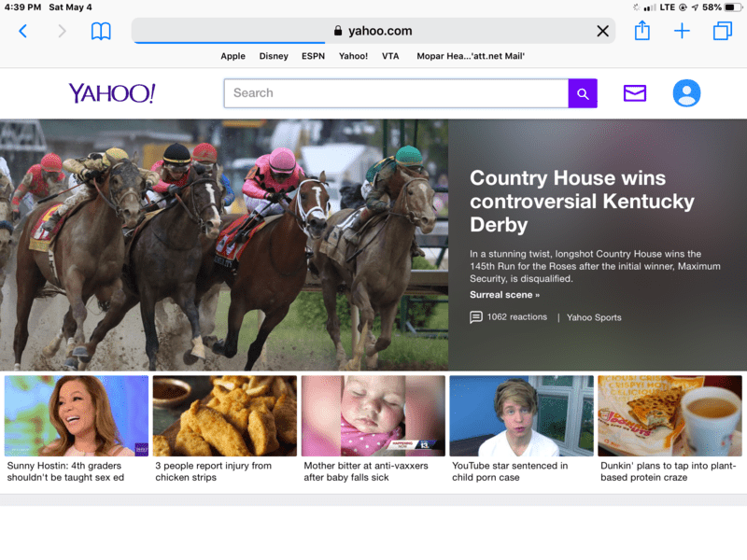Open the VTA favorites bookmark
This screenshot has height=560, width=747.
[390, 56]
